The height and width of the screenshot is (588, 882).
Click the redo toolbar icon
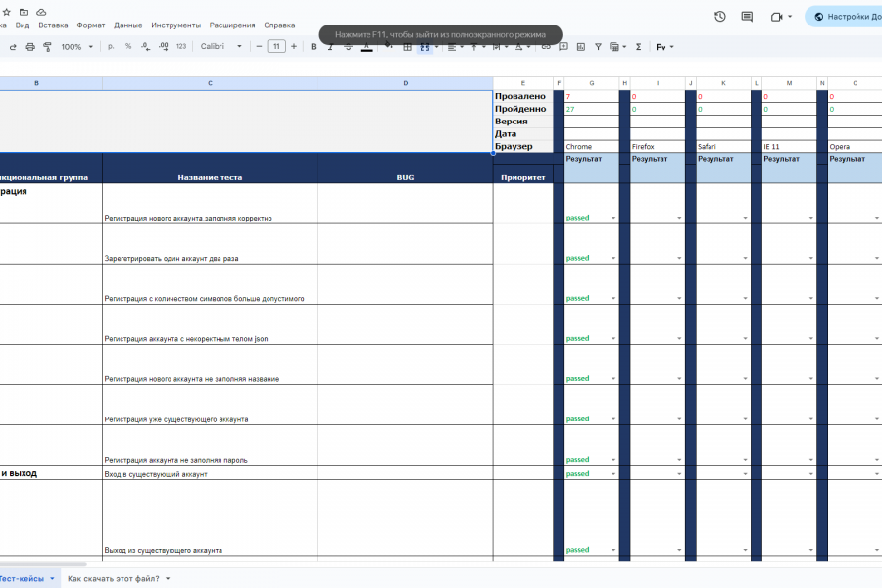tap(13, 47)
